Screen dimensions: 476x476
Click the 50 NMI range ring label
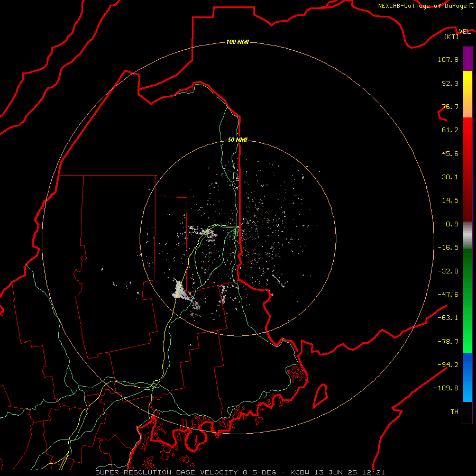[x=237, y=140]
